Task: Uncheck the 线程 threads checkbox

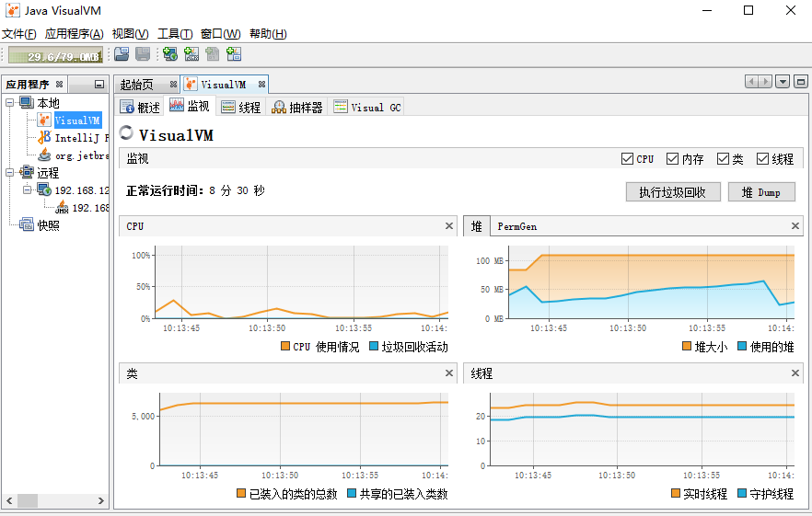Action: [x=762, y=159]
